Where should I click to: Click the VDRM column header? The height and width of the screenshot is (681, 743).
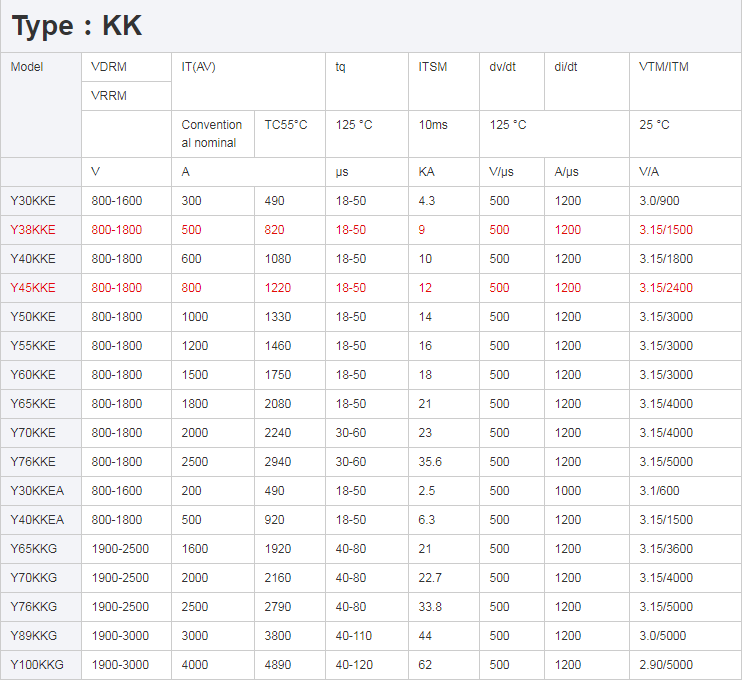coord(109,67)
